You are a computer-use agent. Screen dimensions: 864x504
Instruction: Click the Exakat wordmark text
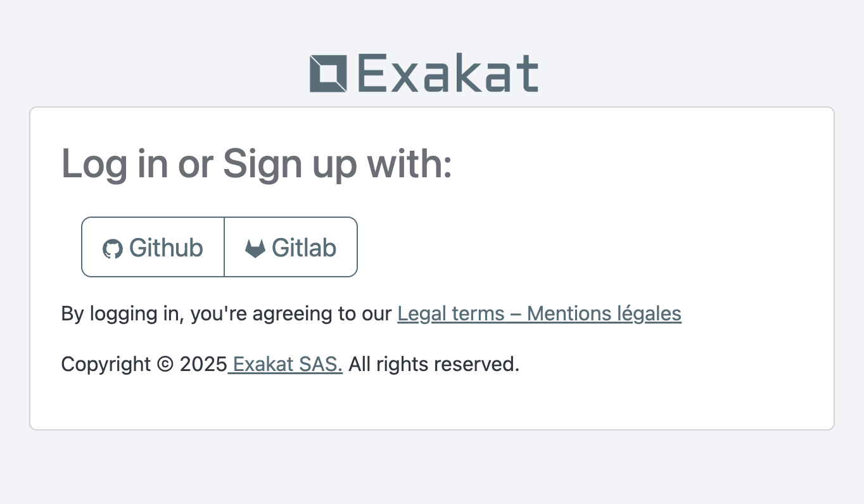click(448, 73)
